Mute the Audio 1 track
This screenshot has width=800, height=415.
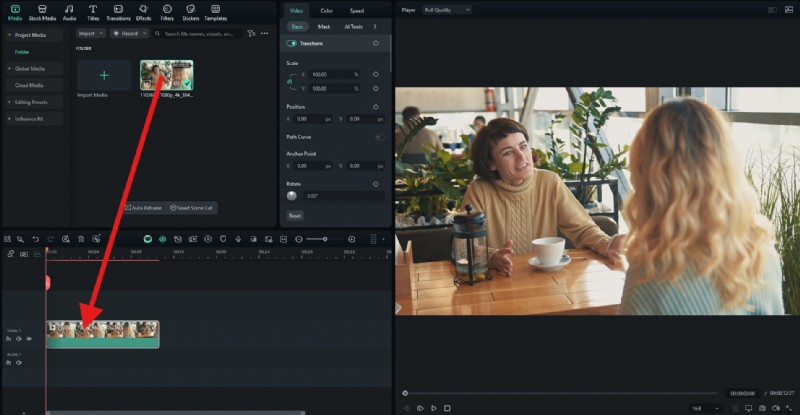pyautogui.click(x=19, y=362)
